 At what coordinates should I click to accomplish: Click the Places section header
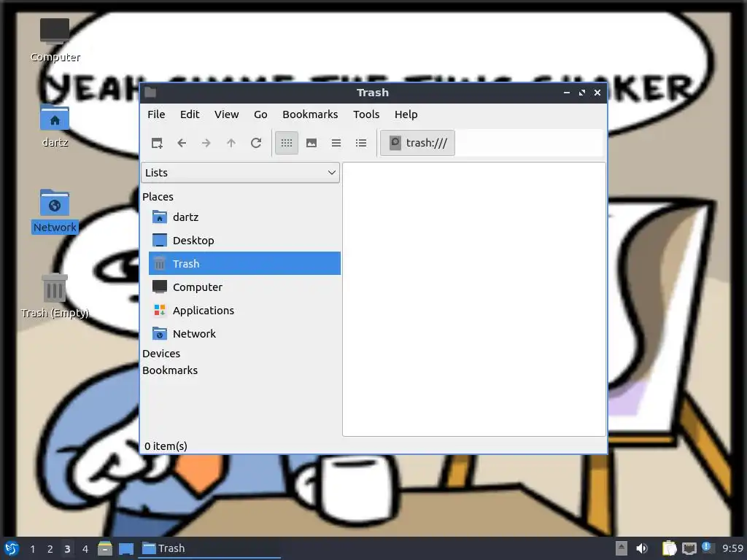[158, 197]
